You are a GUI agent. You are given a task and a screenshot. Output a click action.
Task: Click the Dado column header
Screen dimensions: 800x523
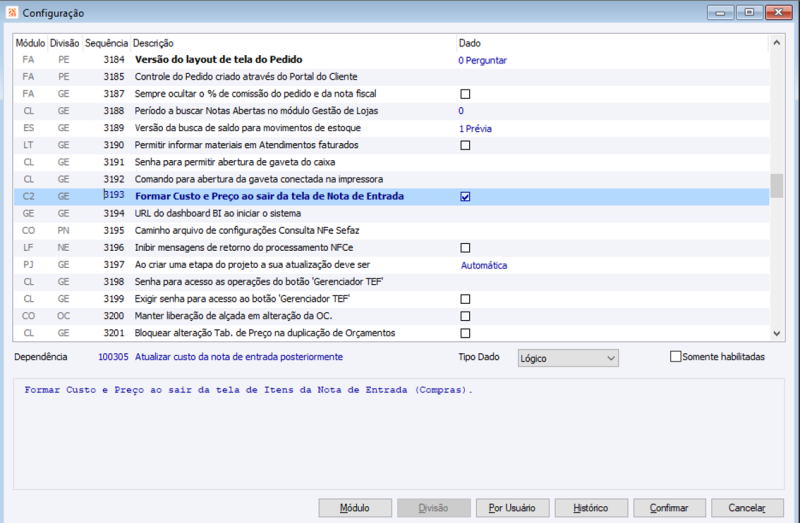(612, 43)
